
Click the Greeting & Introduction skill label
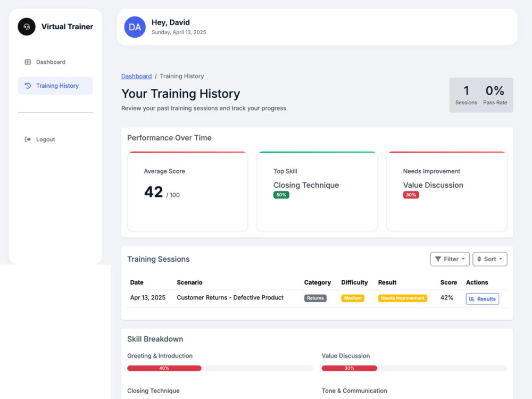pyautogui.click(x=160, y=356)
